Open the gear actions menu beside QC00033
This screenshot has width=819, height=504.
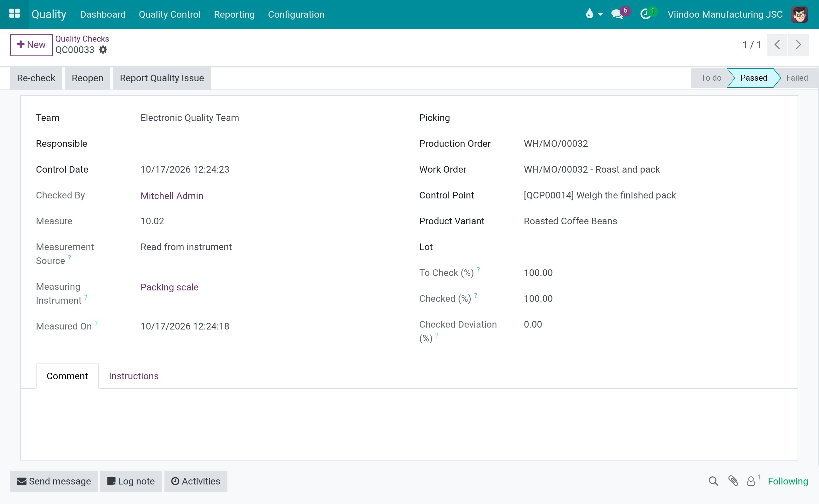[103, 50]
